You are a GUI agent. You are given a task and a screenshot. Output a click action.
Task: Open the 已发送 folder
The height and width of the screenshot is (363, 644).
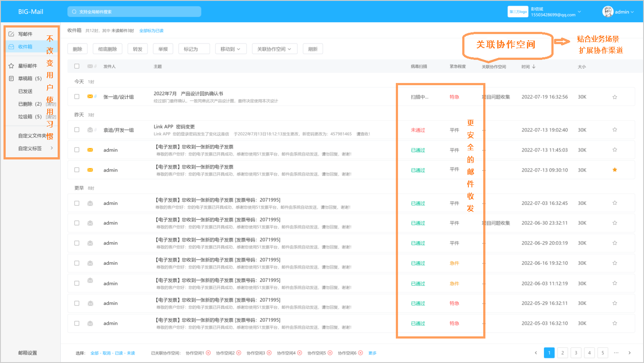point(25,91)
